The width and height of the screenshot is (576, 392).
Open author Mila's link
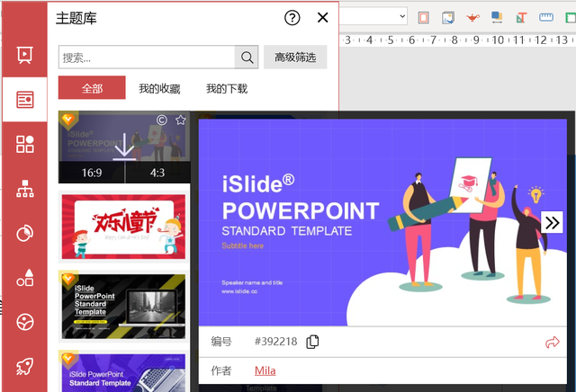pyautogui.click(x=265, y=370)
